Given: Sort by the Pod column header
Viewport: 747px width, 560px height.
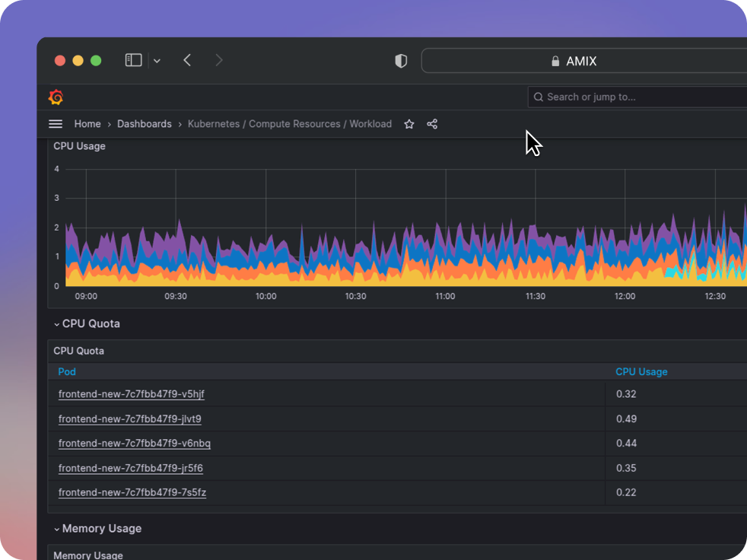Looking at the screenshot, I should pyautogui.click(x=67, y=372).
